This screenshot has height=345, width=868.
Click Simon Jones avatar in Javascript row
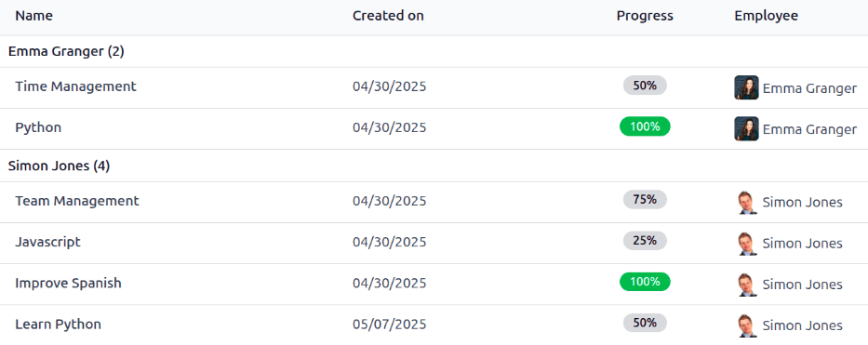(x=745, y=244)
